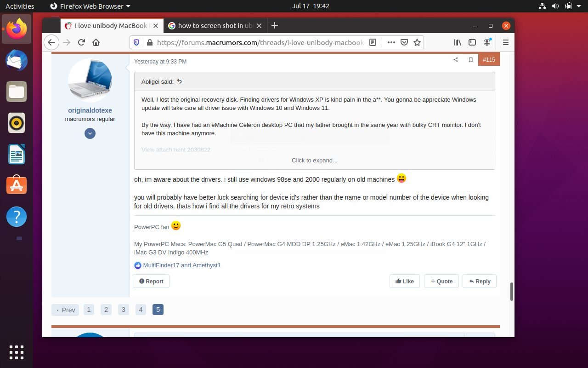Launch Firefox from the dock
Viewport: 588px width, 368px height.
coord(17,29)
